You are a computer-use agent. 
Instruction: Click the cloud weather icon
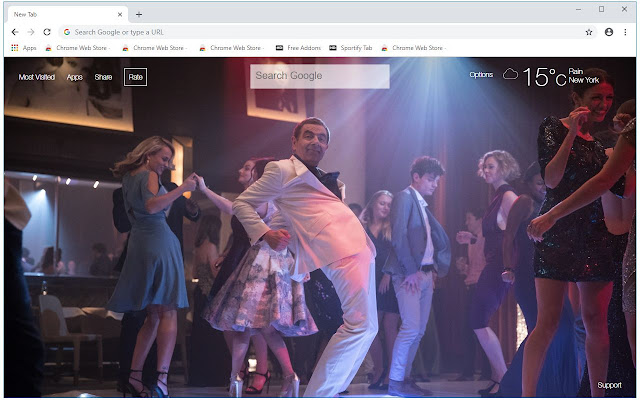(x=510, y=74)
